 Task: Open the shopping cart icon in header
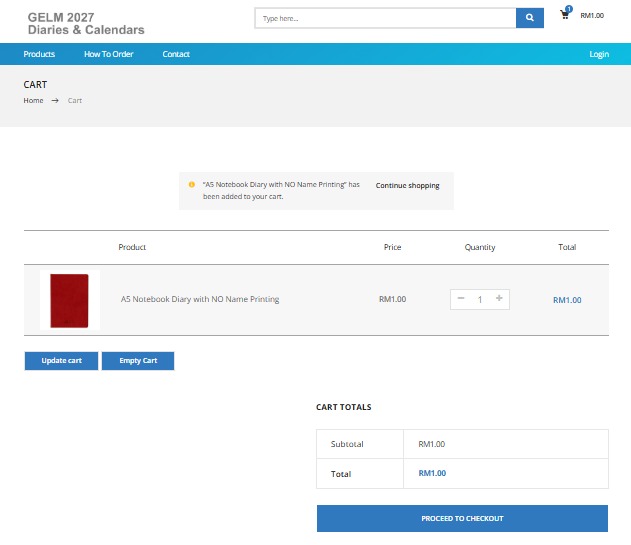pos(565,15)
